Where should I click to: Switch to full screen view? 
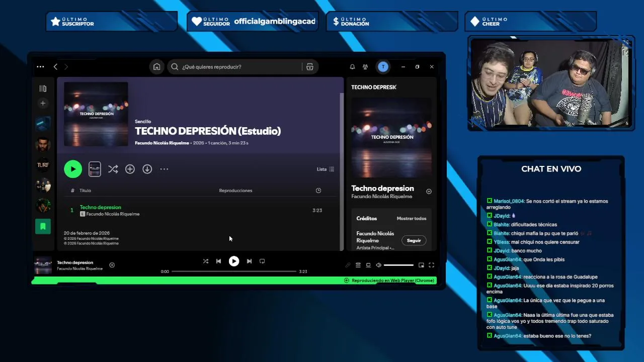tap(431, 265)
